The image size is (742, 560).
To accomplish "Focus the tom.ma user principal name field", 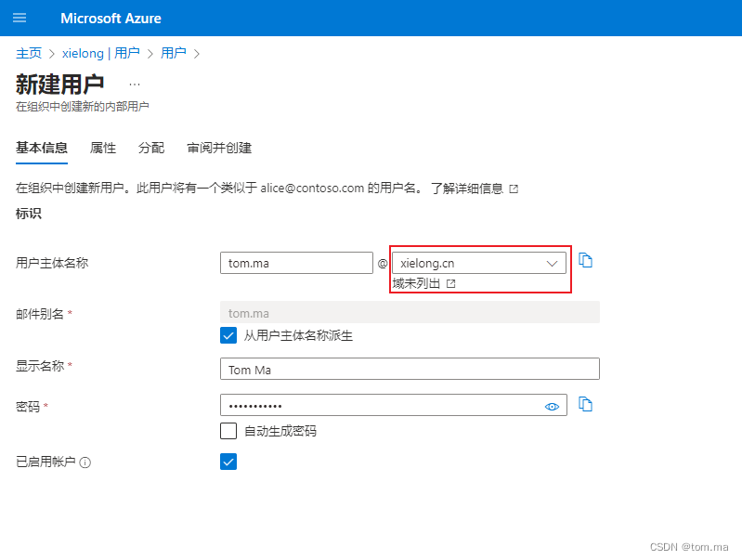I will (296, 263).
